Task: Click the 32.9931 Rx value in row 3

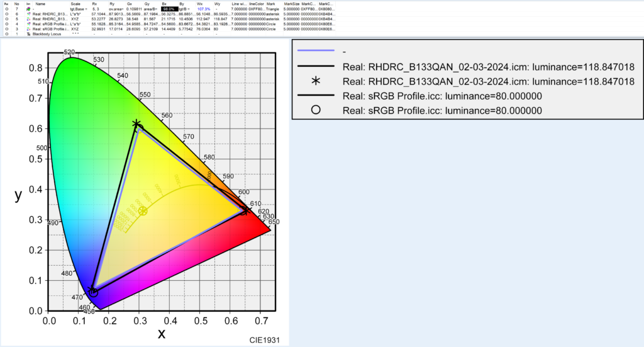Action: pyautogui.click(x=99, y=29)
